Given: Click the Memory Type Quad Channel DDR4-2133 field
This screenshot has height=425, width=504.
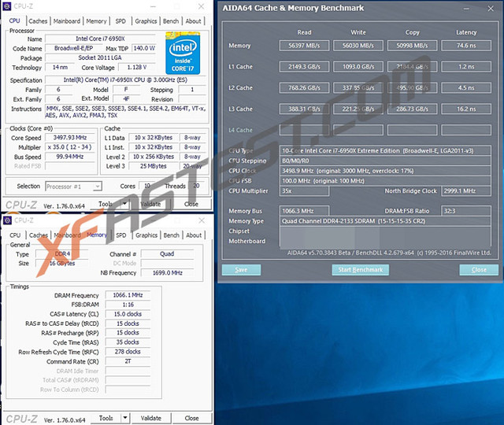Looking at the screenshot, I should (385, 221).
